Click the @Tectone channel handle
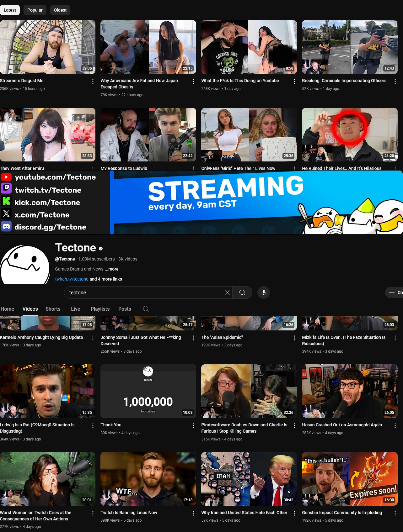 65,259
